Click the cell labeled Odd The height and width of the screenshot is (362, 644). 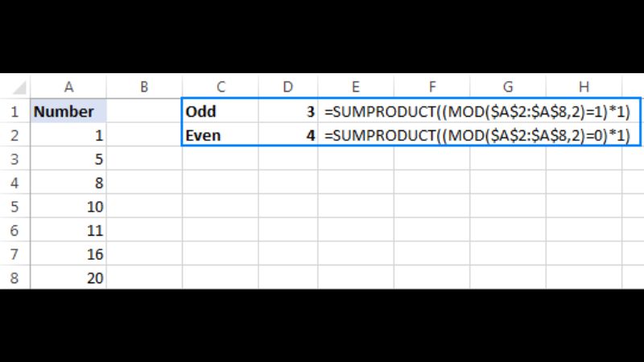[x=220, y=112]
